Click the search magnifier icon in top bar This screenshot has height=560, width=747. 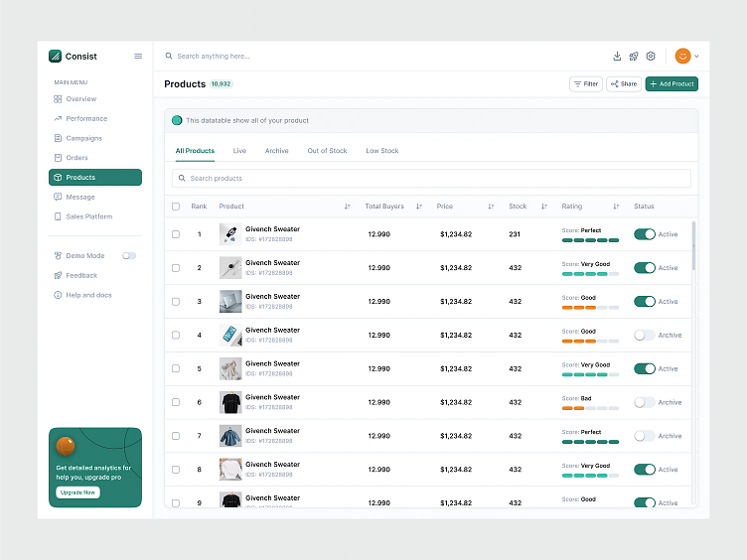(170, 57)
